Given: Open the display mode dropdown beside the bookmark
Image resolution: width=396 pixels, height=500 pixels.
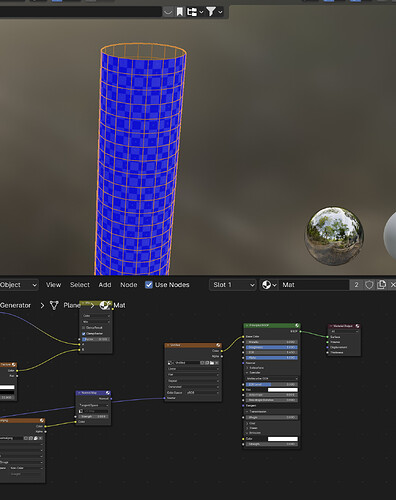Looking at the screenshot, I should click(x=195, y=12).
